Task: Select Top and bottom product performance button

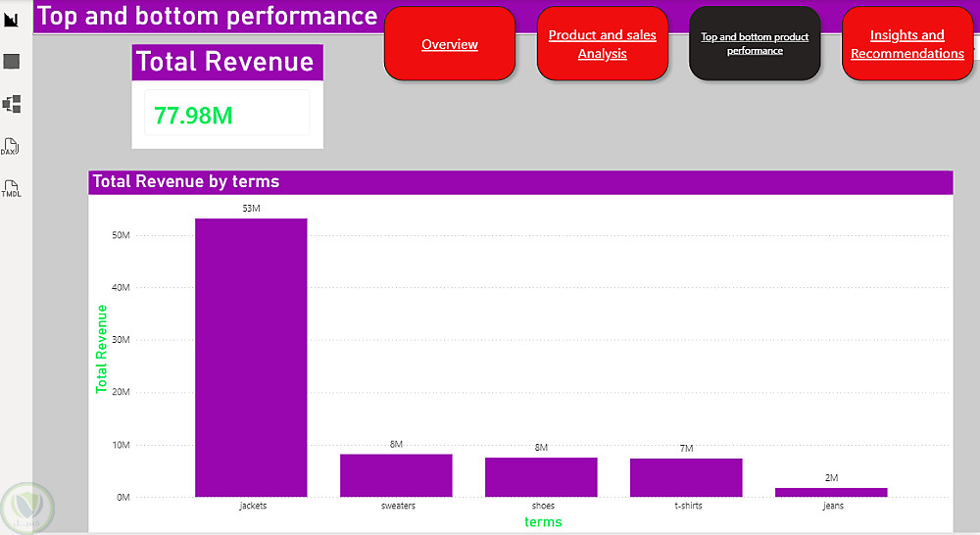Action: pyautogui.click(x=755, y=44)
